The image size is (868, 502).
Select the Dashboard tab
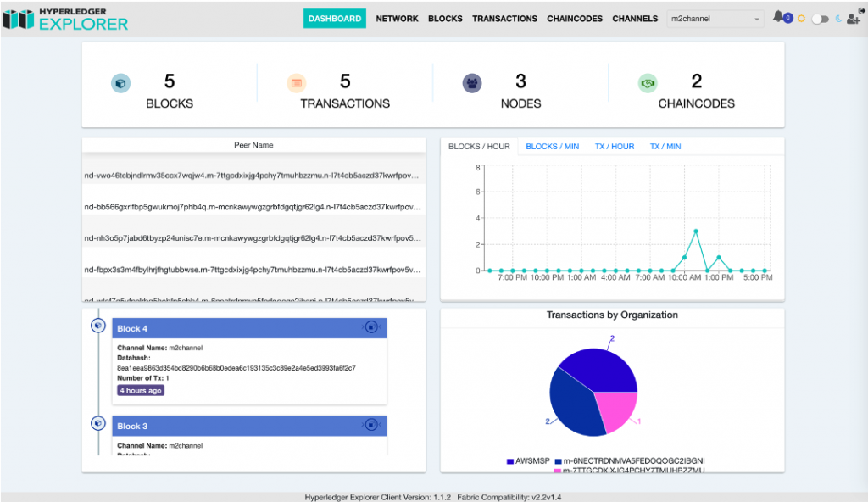click(x=334, y=19)
